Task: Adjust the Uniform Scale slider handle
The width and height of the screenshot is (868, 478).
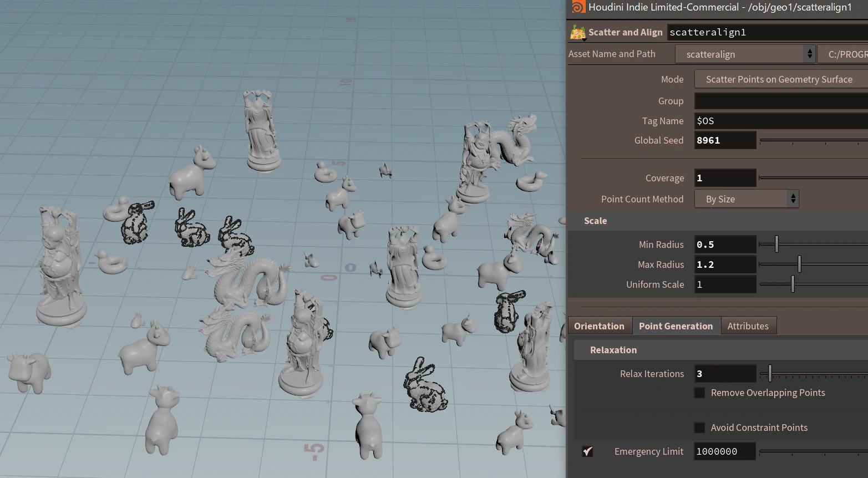Action: (793, 284)
